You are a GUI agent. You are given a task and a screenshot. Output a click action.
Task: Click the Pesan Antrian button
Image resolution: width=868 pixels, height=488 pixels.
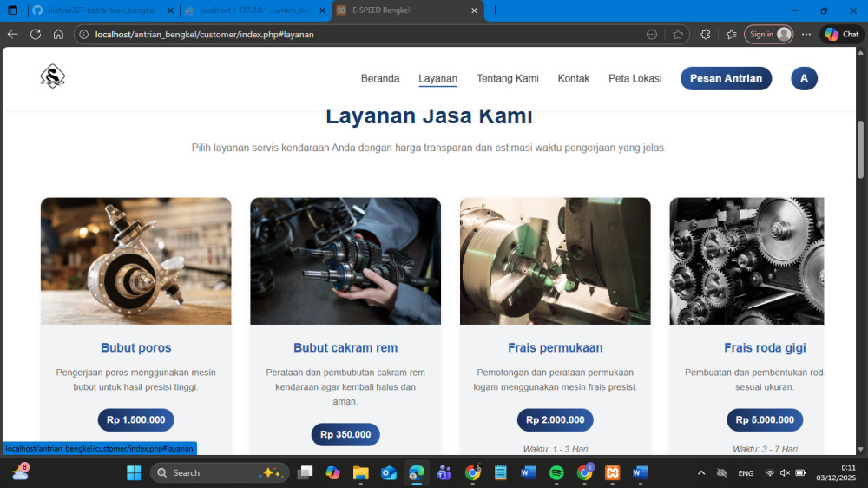[x=726, y=78]
